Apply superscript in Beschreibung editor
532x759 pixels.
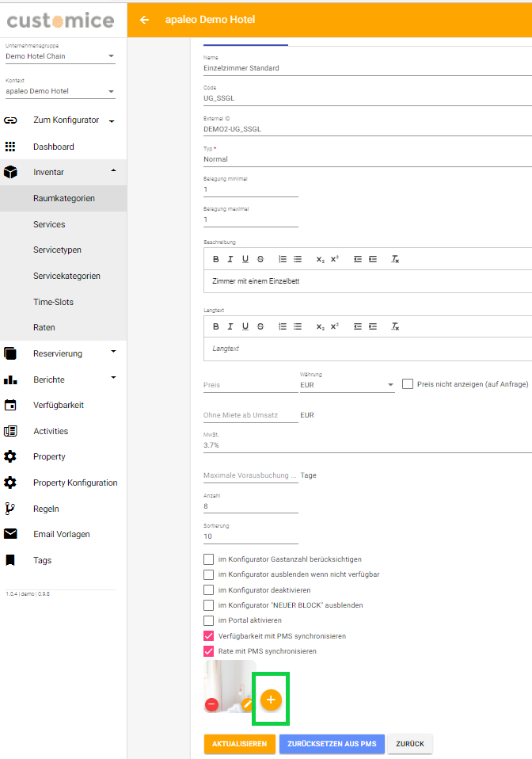point(335,259)
